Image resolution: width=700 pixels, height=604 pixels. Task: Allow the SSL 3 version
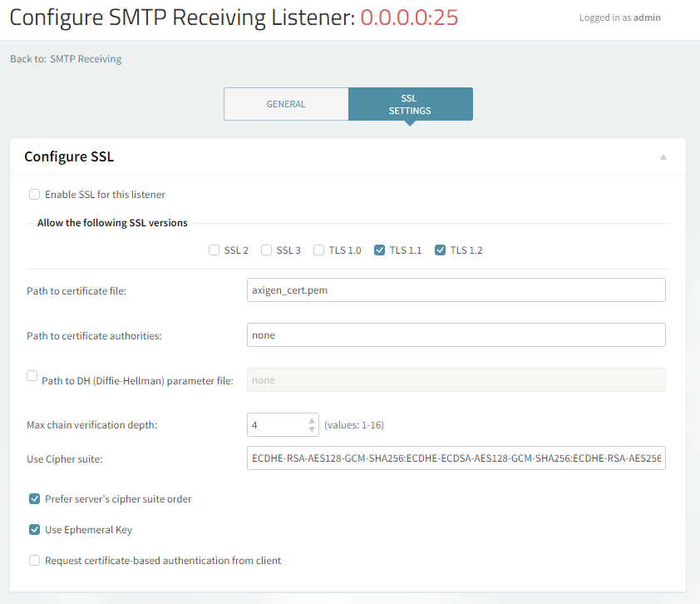tap(266, 250)
